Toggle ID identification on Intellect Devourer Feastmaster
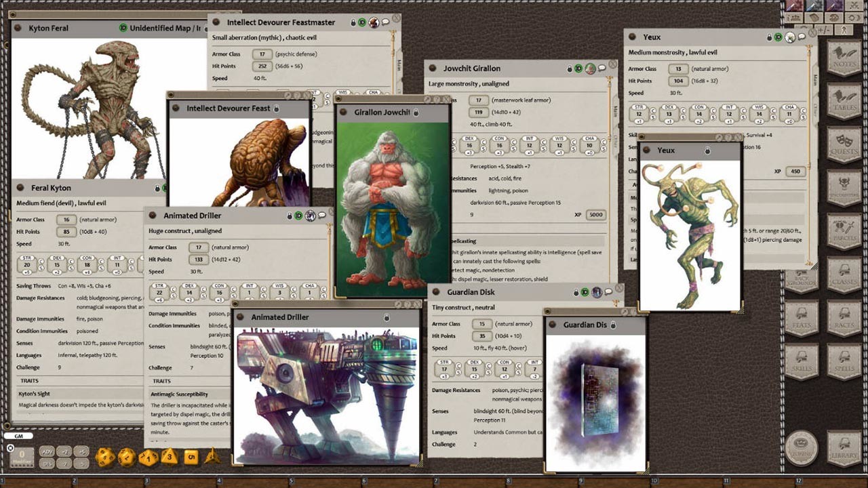The width and height of the screenshot is (868, 488). pos(362,22)
